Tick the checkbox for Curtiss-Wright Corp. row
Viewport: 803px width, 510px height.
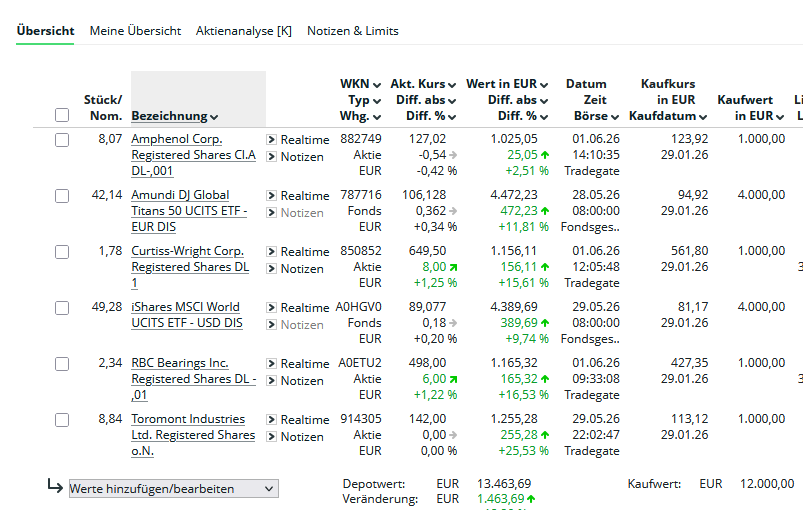point(62,252)
